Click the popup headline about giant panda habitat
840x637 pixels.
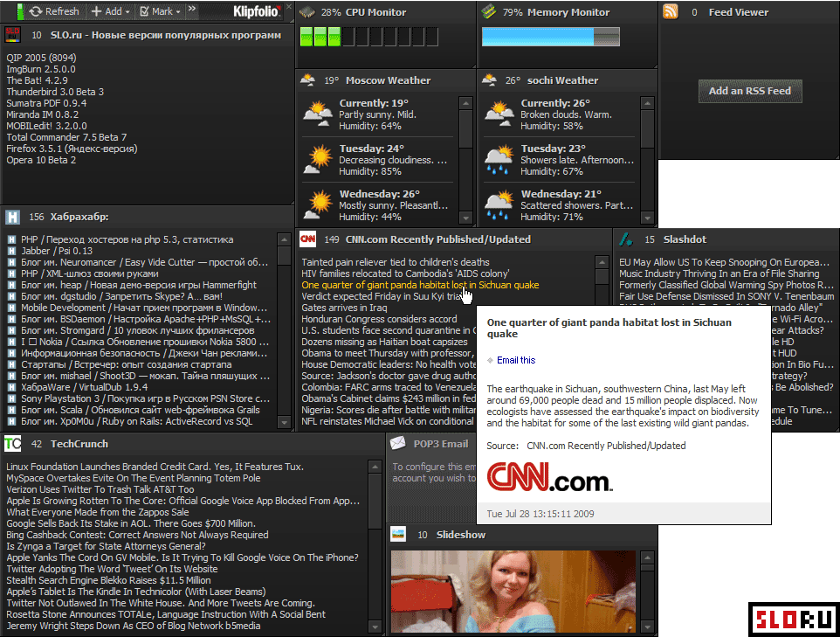[x=609, y=329]
